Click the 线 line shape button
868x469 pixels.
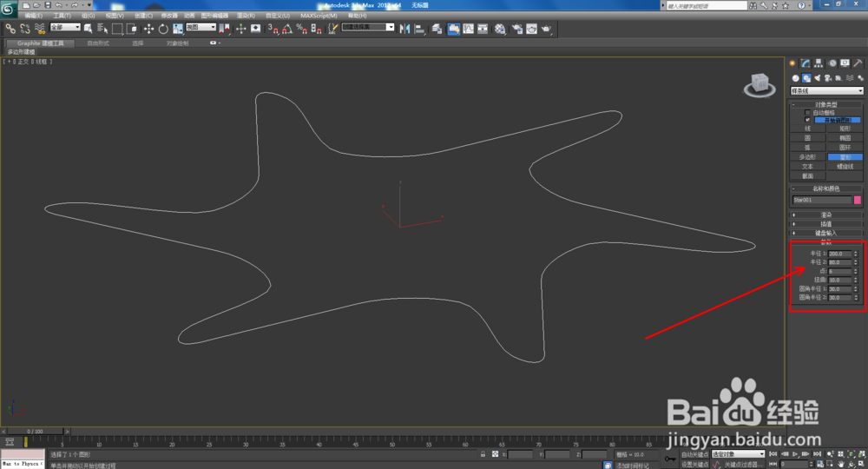pos(807,129)
